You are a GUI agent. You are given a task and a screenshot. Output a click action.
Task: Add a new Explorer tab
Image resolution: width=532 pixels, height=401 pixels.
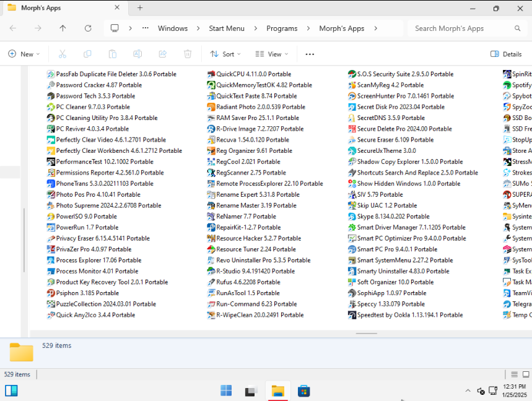tap(140, 8)
